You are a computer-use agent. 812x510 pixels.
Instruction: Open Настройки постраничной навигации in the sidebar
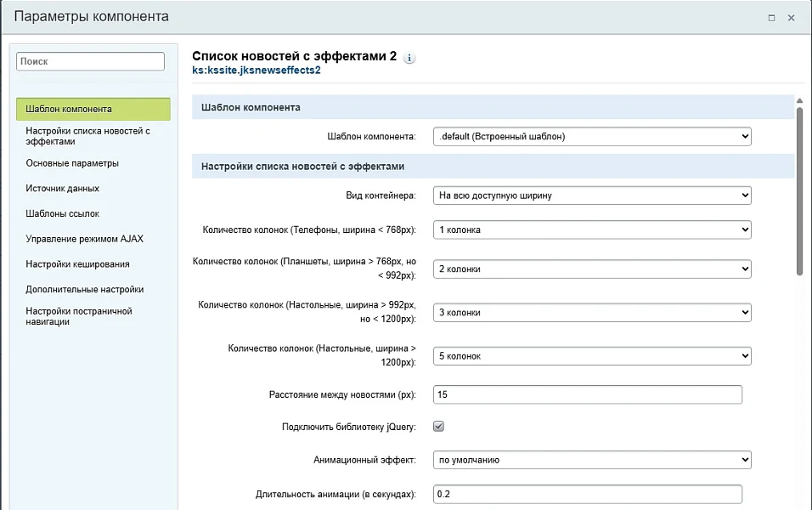[x=79, y=316]
